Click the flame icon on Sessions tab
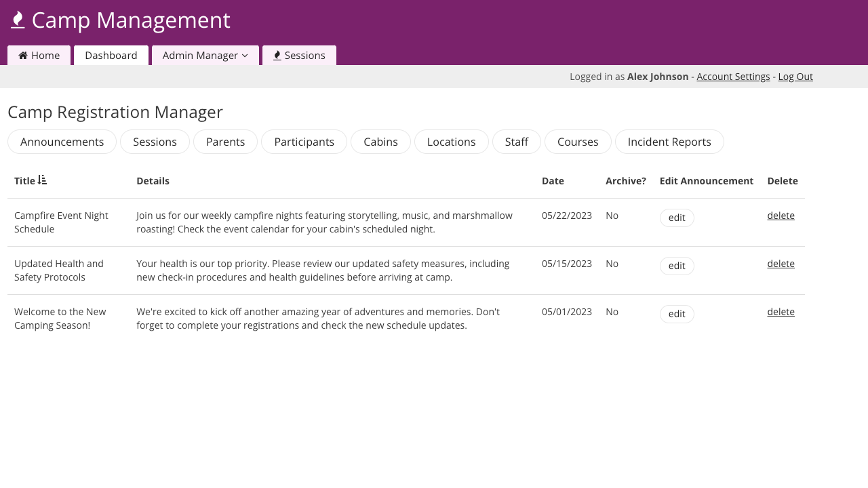 tap(277, 56)
